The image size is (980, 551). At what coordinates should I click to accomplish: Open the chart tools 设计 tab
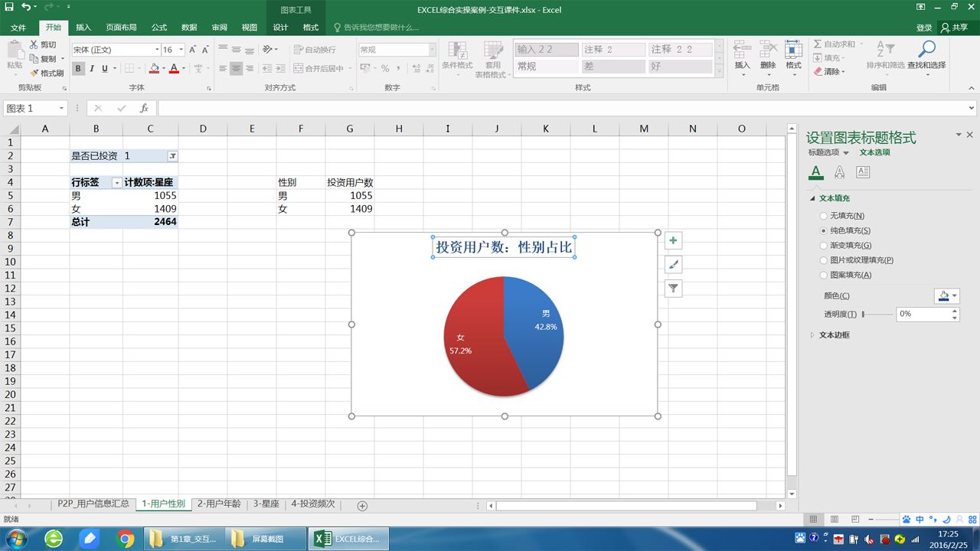pos(280,28)
